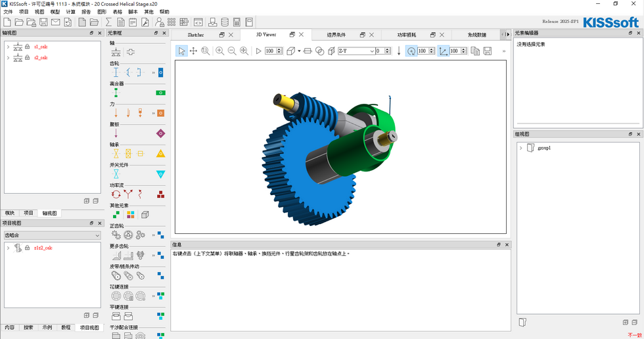
Task: Switch to the 边界条件 tab
Action: 336,35
